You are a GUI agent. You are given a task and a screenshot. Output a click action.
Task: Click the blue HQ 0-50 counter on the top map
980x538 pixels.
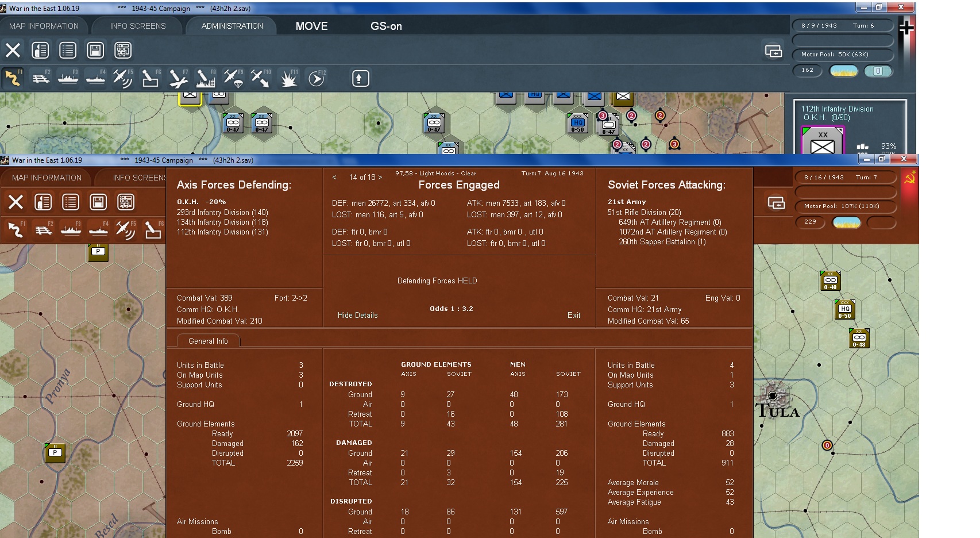click(x=577, y=123)
